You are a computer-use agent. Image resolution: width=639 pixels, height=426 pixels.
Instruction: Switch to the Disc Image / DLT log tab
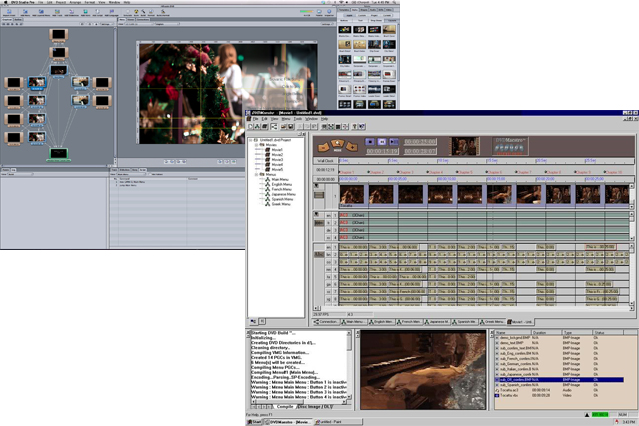(315, 406)
